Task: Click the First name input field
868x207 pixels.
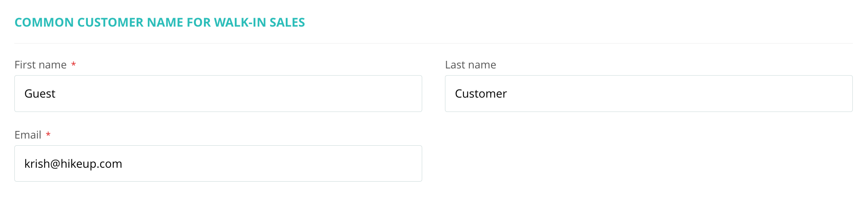Action: click(218, 93)
